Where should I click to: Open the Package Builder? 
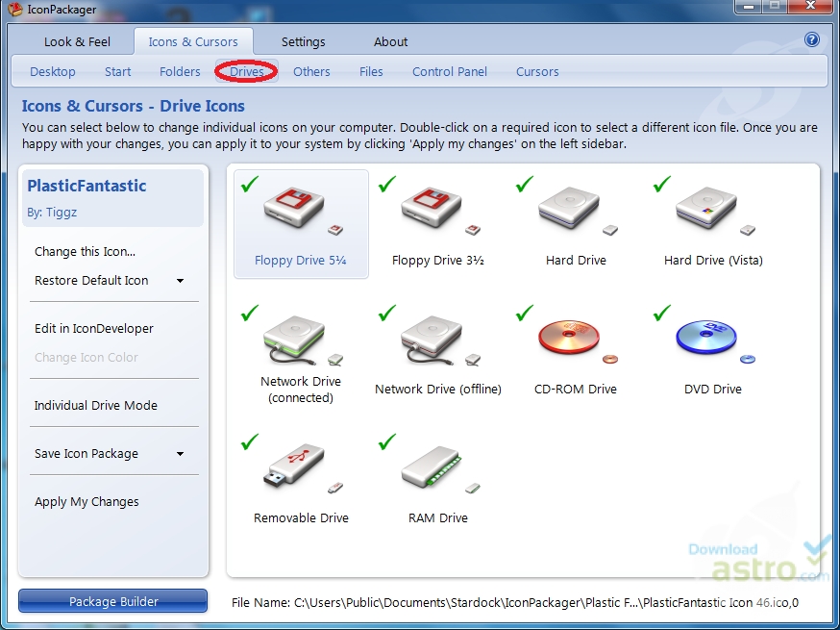(112, 600)
